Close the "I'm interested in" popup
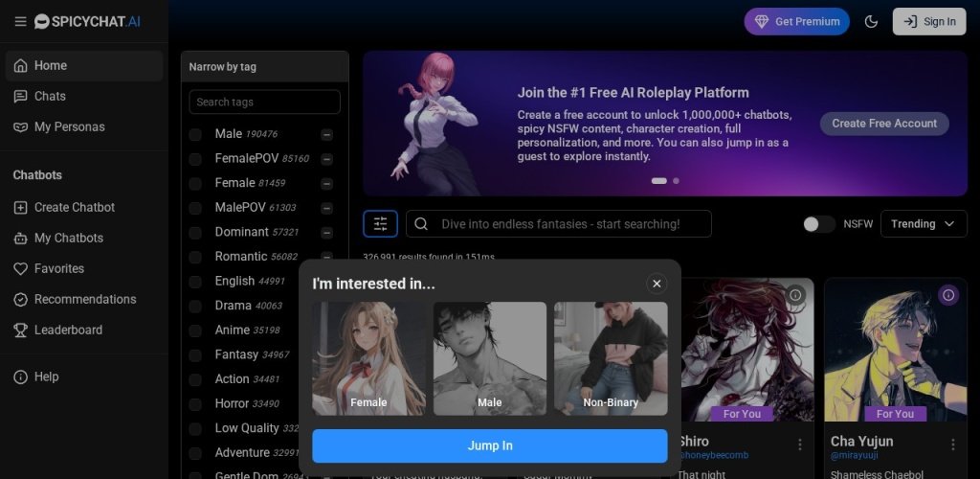The height and width of the screenshot is (479, 980). pos(656,283)
